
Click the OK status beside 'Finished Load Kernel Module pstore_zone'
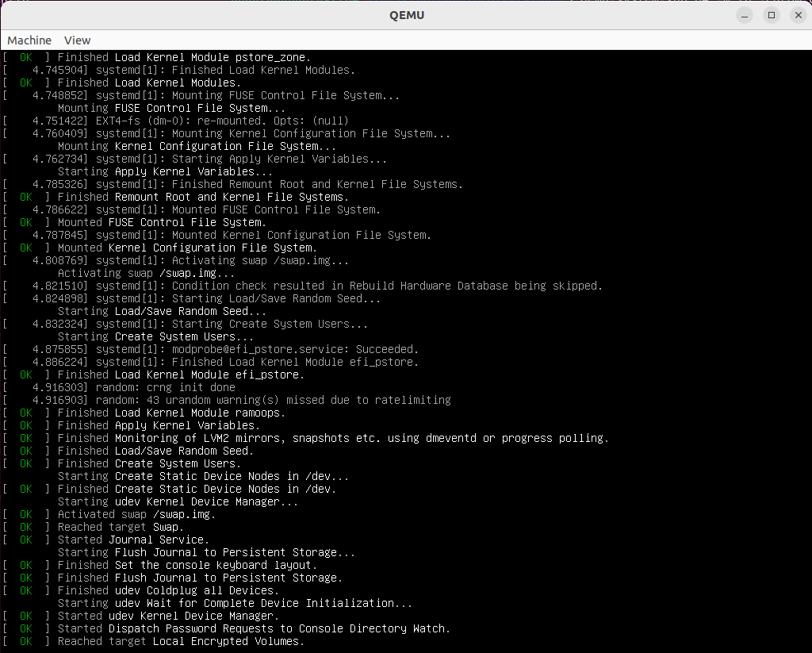tap(26, 57)
